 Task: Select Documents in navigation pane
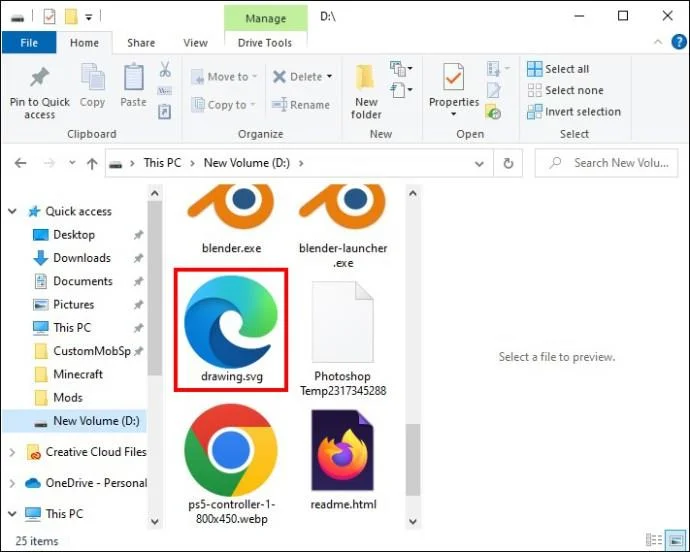pyautogui.click(x=82, y=281)
